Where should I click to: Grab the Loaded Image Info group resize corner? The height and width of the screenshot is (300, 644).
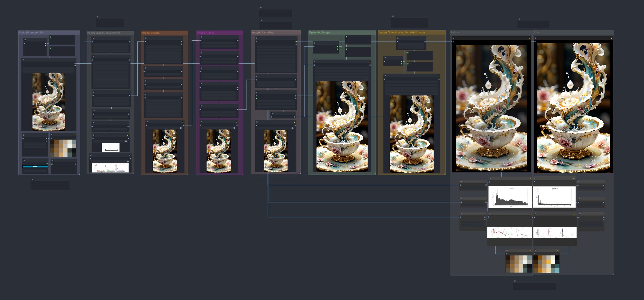click(x=79, y=174)
